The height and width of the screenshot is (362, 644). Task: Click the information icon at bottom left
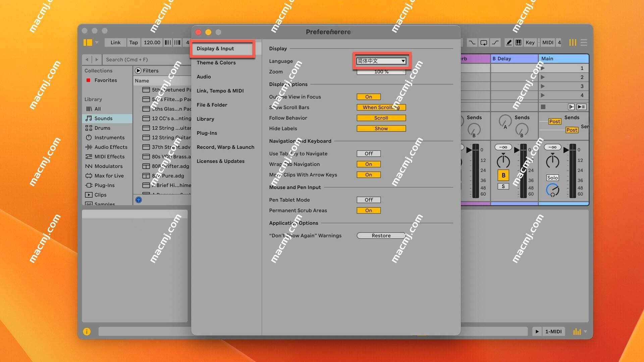tap(88, 332)
